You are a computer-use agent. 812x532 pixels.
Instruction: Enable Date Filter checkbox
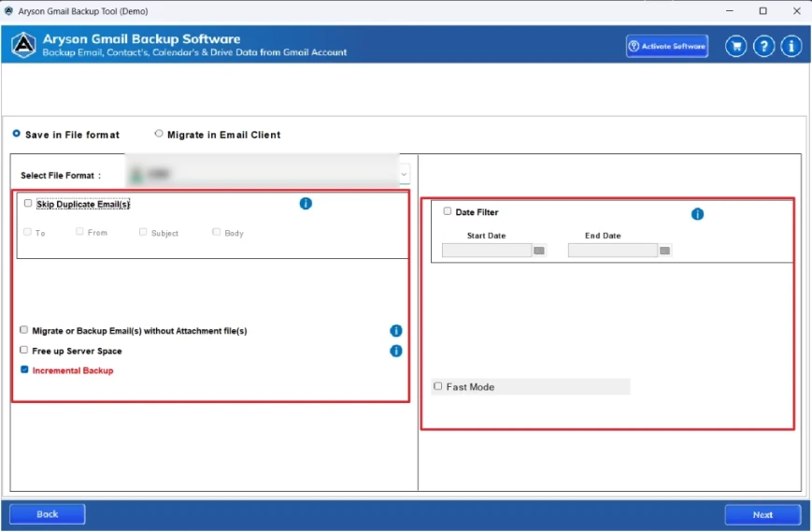pos(448,210)
